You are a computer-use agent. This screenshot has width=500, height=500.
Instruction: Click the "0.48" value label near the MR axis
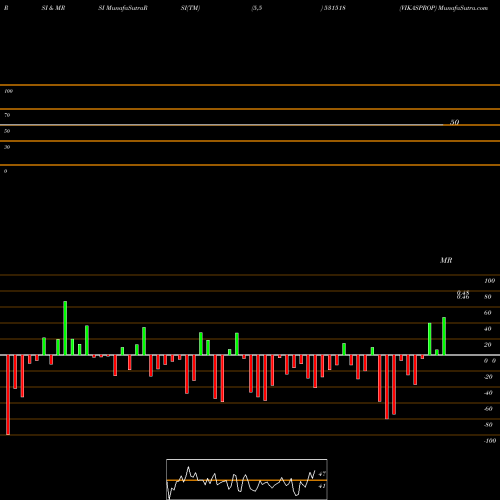click(x=463, y=293)
